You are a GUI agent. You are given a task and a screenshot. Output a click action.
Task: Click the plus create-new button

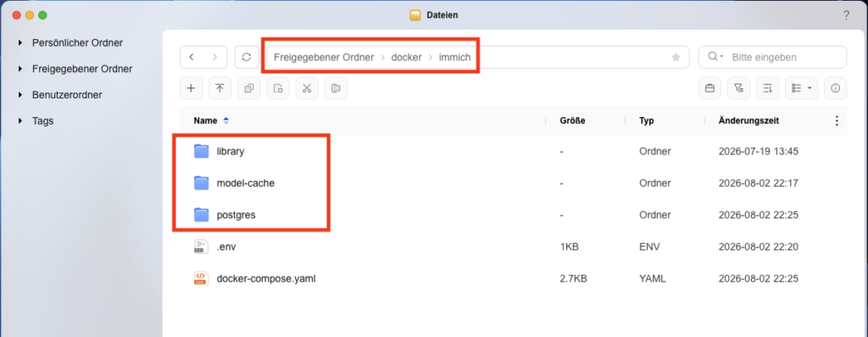tap(191, 88)
